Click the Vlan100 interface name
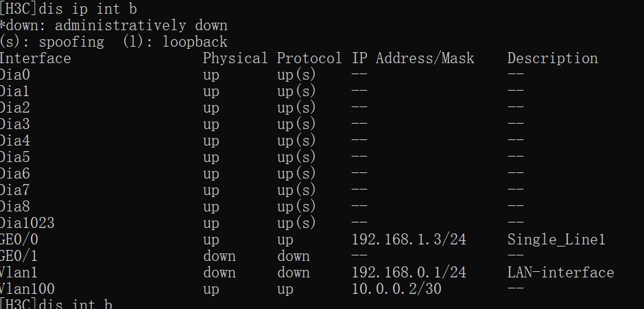 pos(27,289)
